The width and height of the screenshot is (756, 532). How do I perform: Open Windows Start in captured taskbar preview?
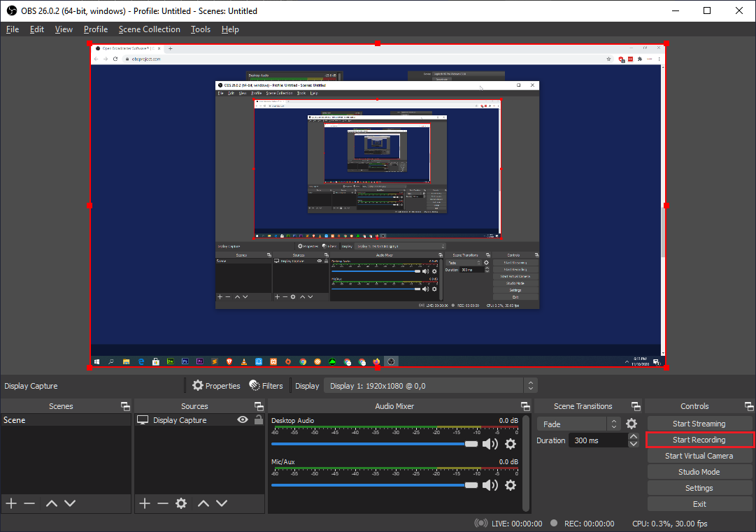click(x=97, y=361)
